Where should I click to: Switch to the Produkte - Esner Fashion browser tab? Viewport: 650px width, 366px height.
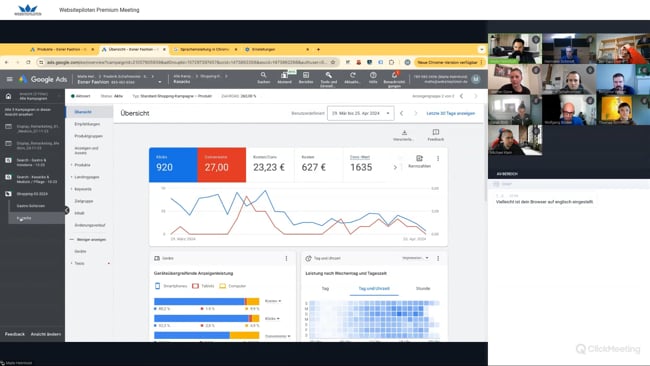tap(62, 49)
